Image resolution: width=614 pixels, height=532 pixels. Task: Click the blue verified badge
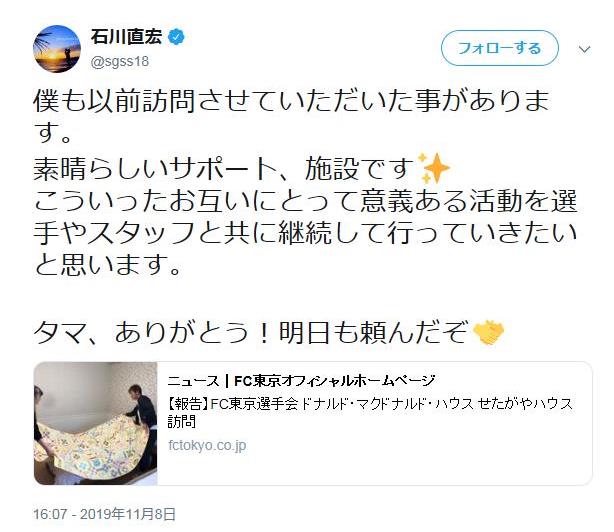click(177, 37)
